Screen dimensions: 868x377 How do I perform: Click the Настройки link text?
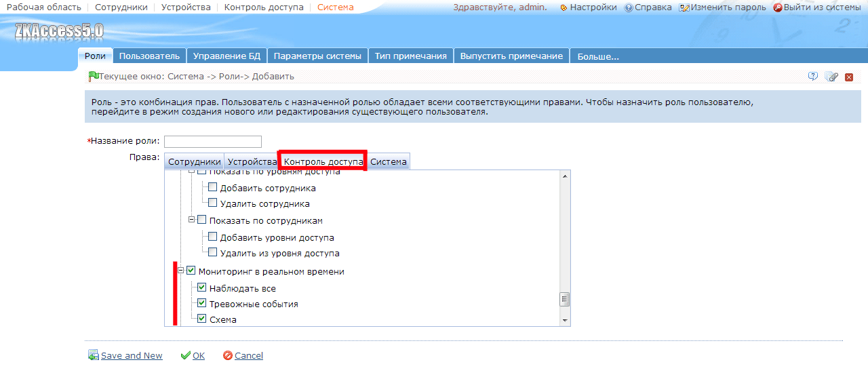(593, 7)
